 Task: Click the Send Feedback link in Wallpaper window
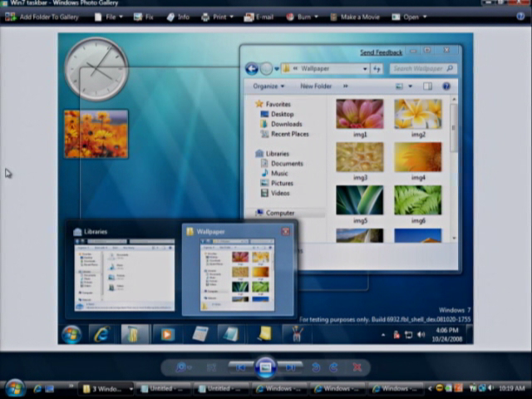pyautogui.click(x=381, y=52)
